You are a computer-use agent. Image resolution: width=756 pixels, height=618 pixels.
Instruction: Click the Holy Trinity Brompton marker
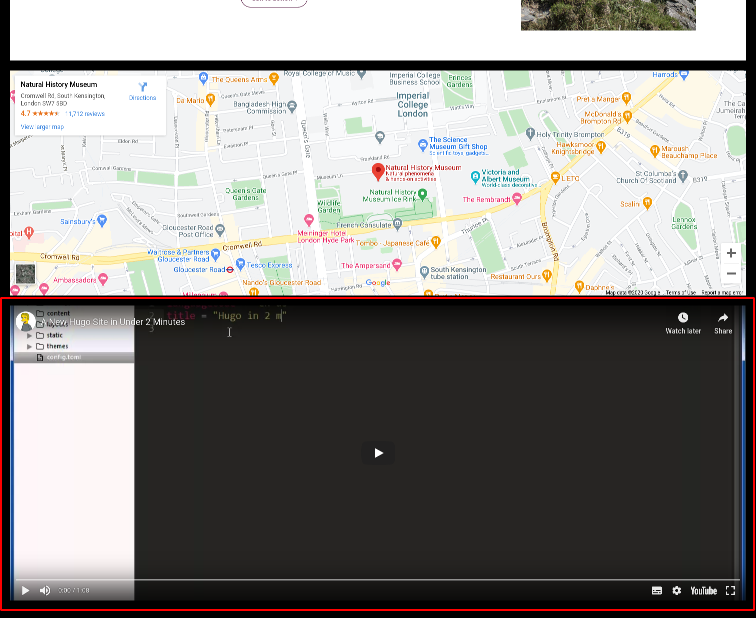(530, 133)
